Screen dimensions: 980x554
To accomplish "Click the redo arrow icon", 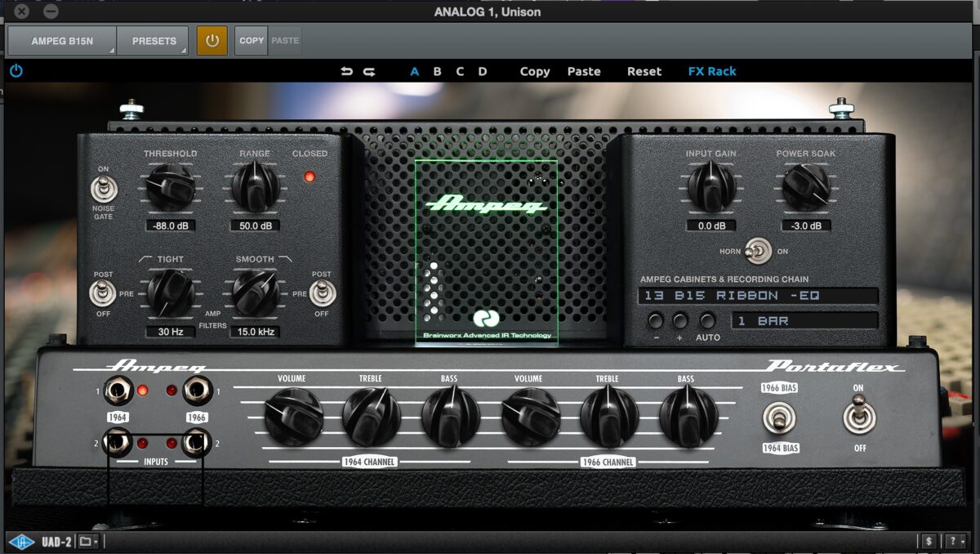I will pos(369,72).
